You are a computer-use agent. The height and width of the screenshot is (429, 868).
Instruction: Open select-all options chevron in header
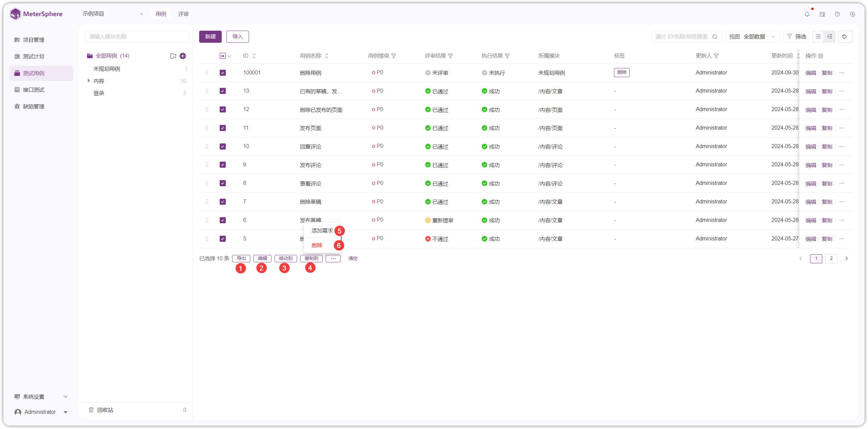tap(229, 56)
